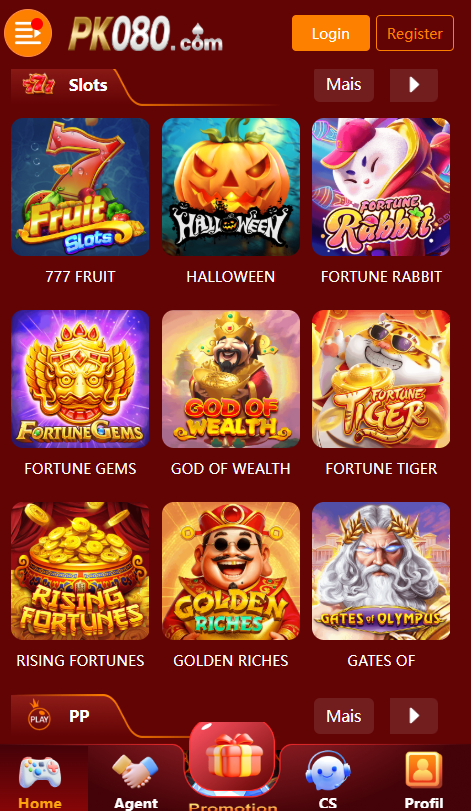Image resolution: width=471 pixels, height=811 pixels.
Task: Tap the Promotion gift box icon
Action: (x=232, y=758)
